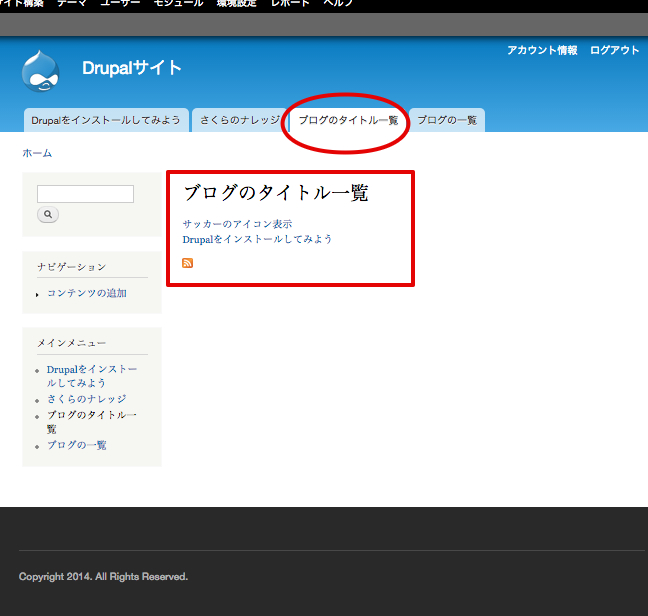Click コンテンツの追加 in navigation block
The width and height of the screenshot is (648, 616).
[x=87, y=293]
